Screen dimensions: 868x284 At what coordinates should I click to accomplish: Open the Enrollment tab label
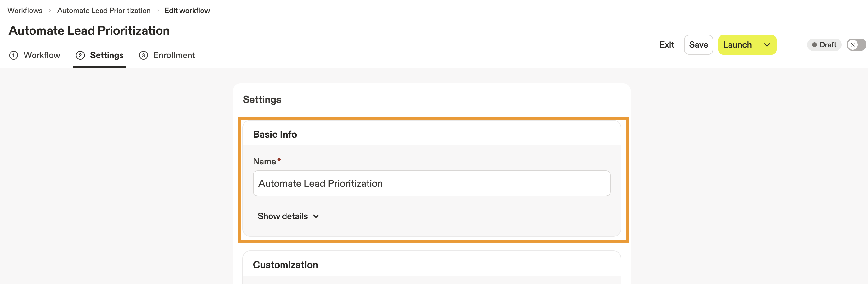tap(174, 55)
